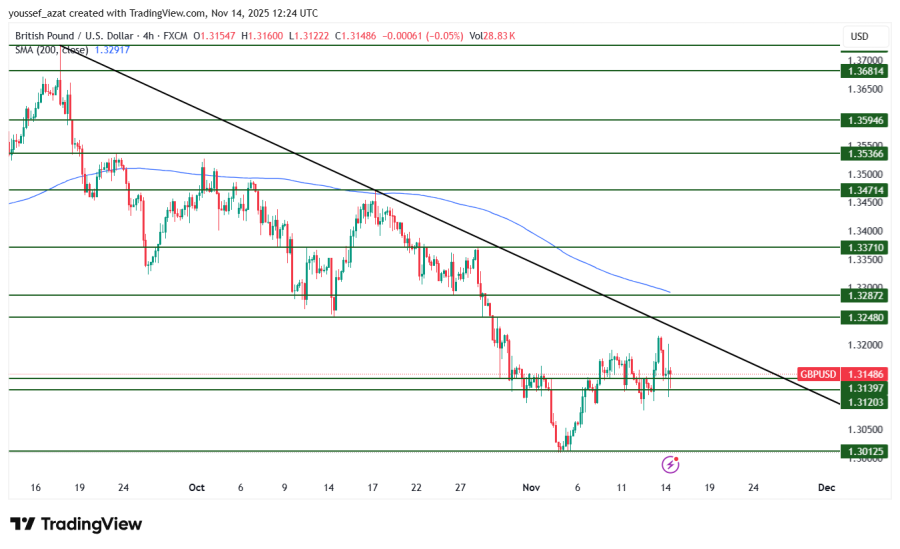Select the 1.33710 horizontal line label
900x549 pixels.
[865, 247]
